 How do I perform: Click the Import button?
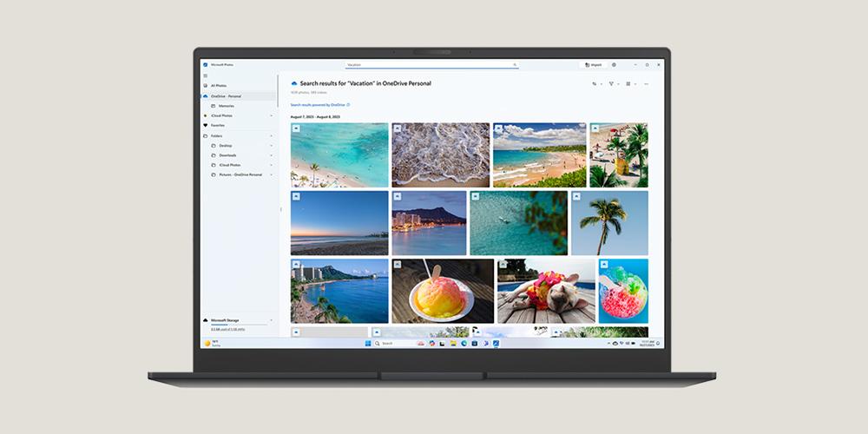coord(593,64)
